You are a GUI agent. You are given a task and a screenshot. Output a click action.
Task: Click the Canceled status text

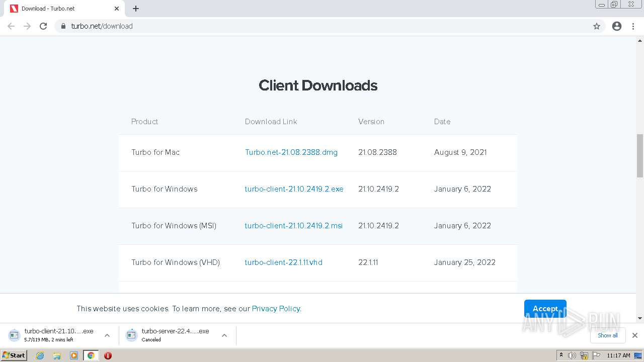click(151, 340)
